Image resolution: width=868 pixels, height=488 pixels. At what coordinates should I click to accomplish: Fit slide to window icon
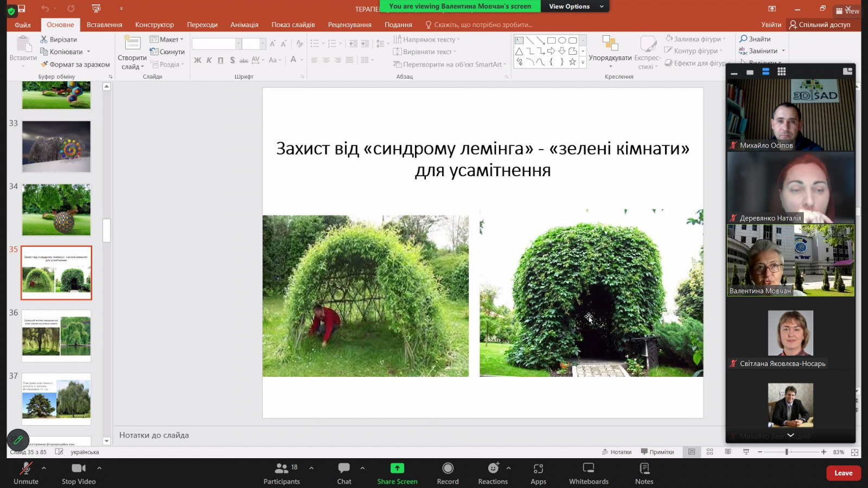pos(854,452)
